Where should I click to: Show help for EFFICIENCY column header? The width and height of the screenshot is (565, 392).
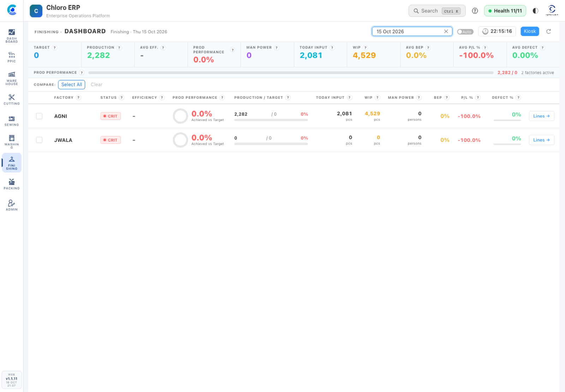point(162,98)
